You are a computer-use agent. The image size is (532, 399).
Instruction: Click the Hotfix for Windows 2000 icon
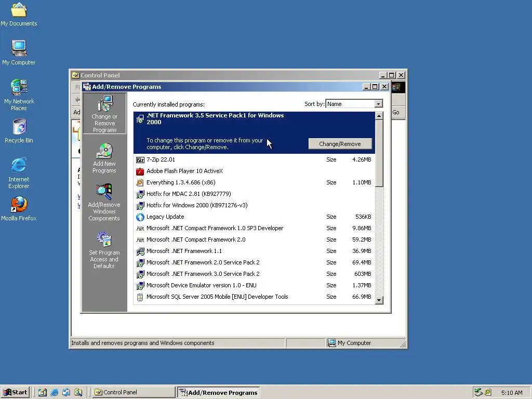tap(140, 206)
